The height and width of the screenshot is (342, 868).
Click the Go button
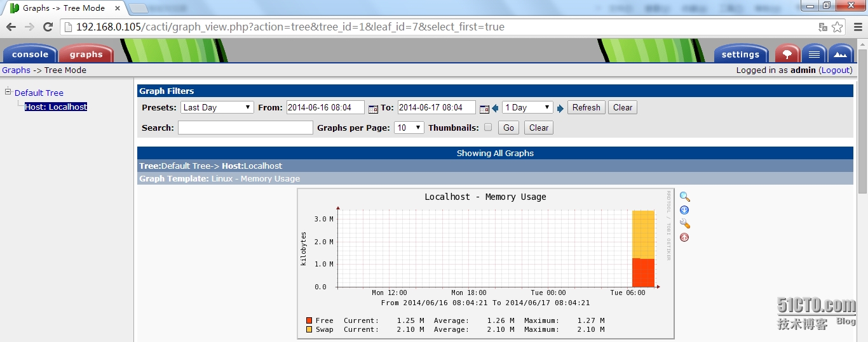pyautogui.click(x=508, y=128)
